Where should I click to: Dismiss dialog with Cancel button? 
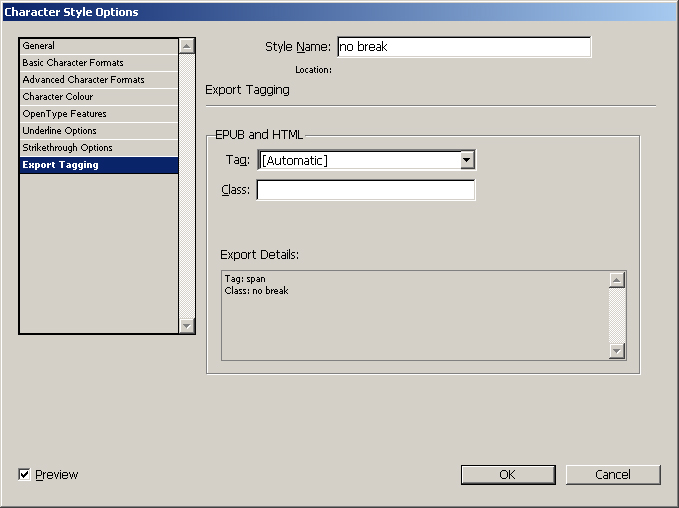pos(613,475)
